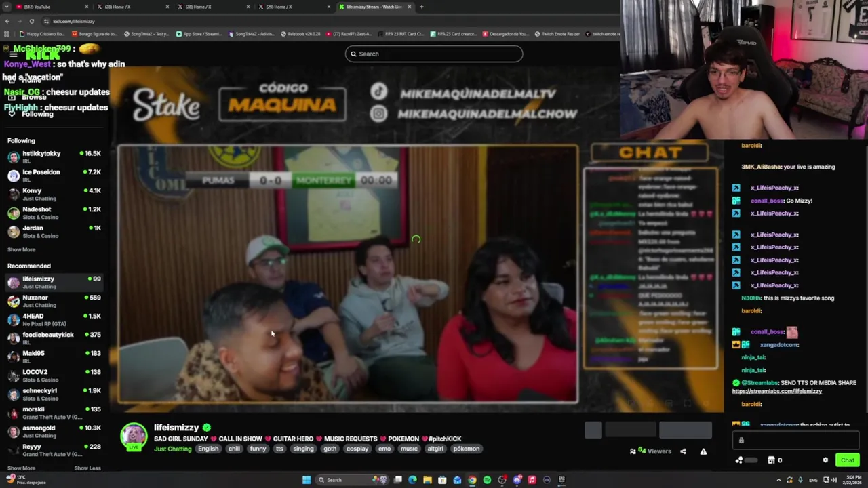This screenshot has height=488, width=868.
Task: Select the English tag
Action: coord(208,449)
